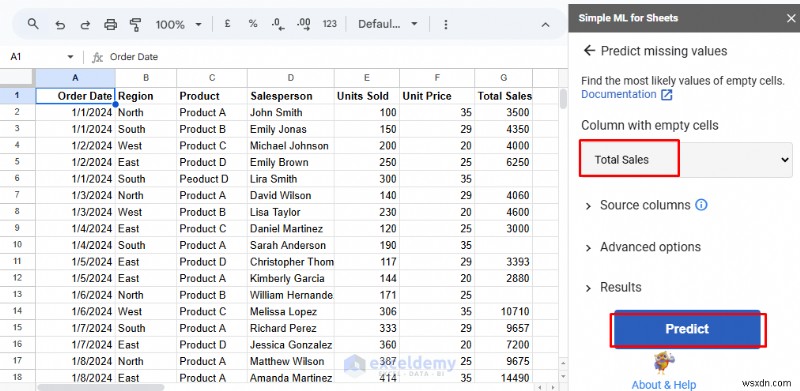Open the three-dot more options menu

tap(445, 24)
